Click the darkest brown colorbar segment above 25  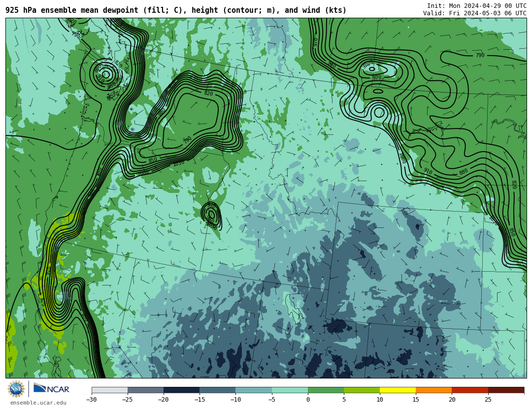(506, 390)
